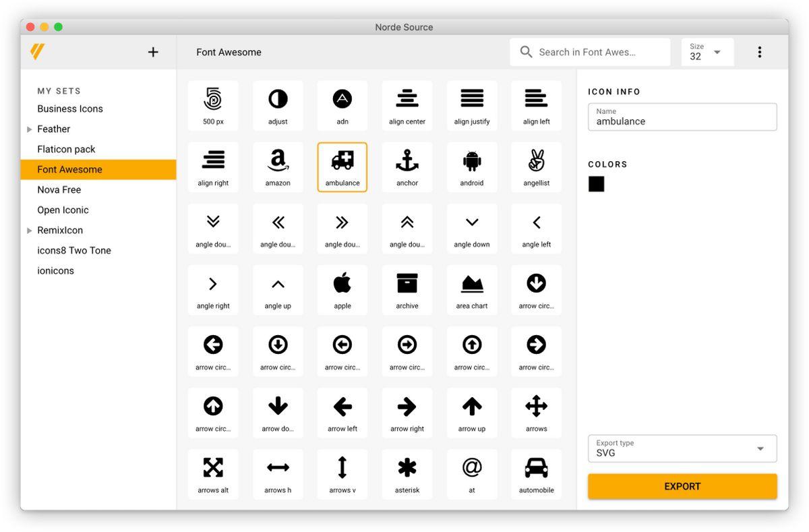Select the amazon icon tile
This screenshot has width=809, height=532.
pyautogui.click(x=278, y=167)
